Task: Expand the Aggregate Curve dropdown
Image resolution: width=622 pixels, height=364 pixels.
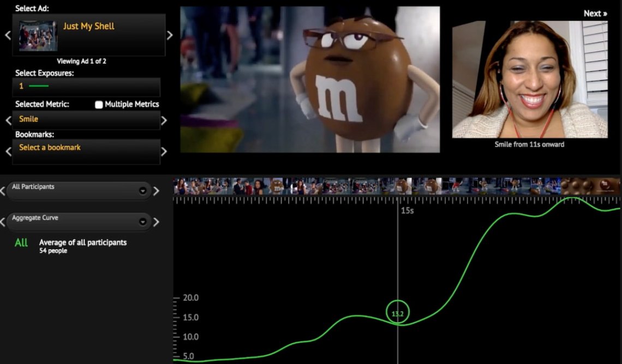Action: (142, 222)
